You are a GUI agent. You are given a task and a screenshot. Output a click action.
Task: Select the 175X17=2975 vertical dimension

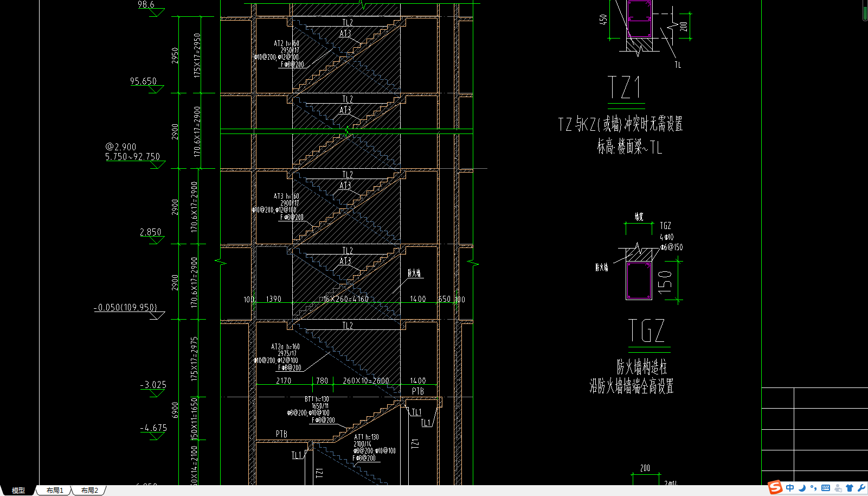195,359
